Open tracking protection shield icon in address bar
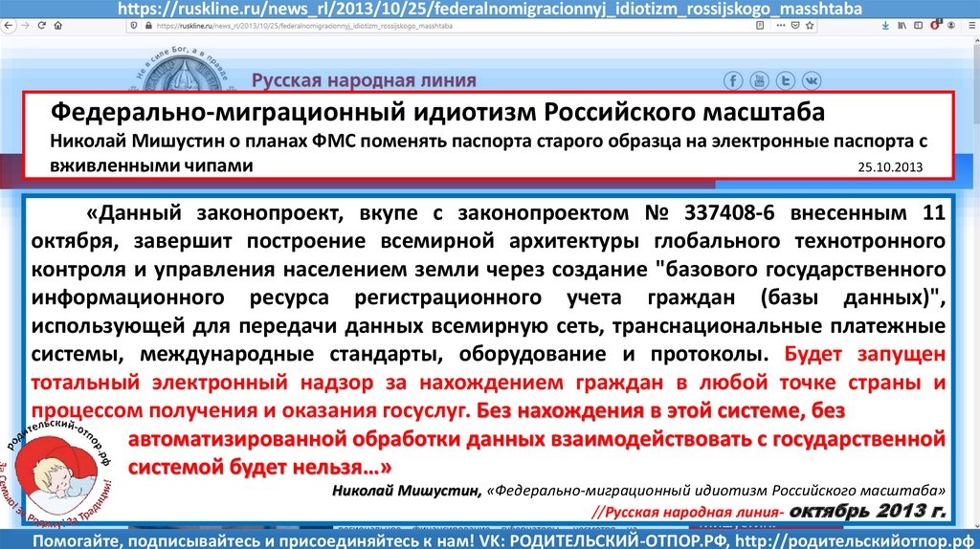 (134, 26)
